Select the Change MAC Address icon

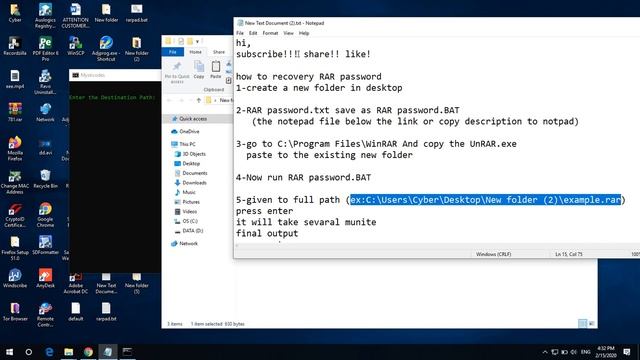[15, 182]
